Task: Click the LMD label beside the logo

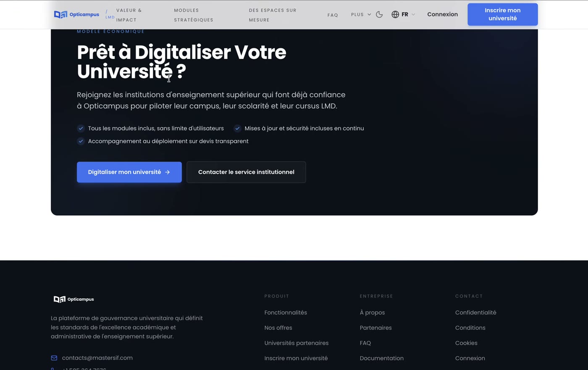Action: coord(110,17)
